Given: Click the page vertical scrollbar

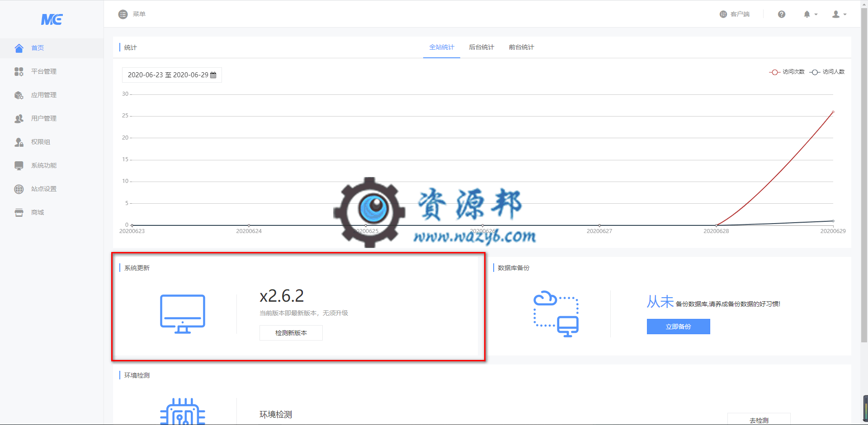Looking at the screenshot, I should (x=864, y=175).
